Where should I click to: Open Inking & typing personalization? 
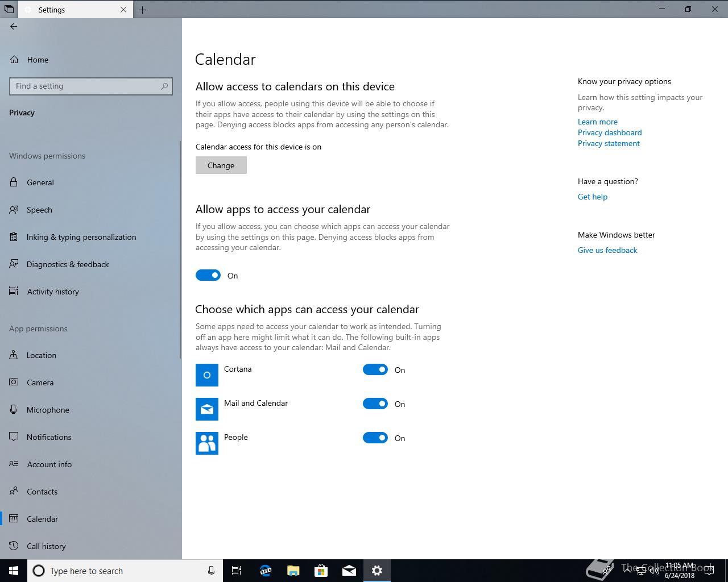pyautogui.click(x=91, y=237)
